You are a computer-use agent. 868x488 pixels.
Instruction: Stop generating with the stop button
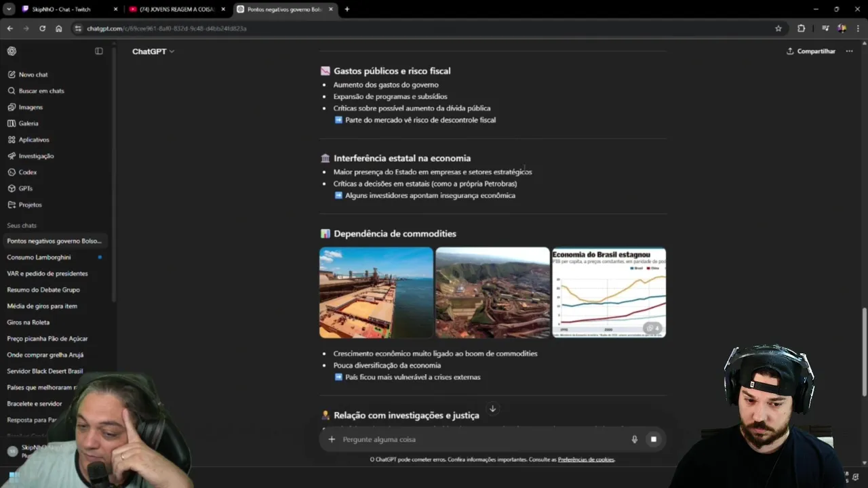pos(654,439)
